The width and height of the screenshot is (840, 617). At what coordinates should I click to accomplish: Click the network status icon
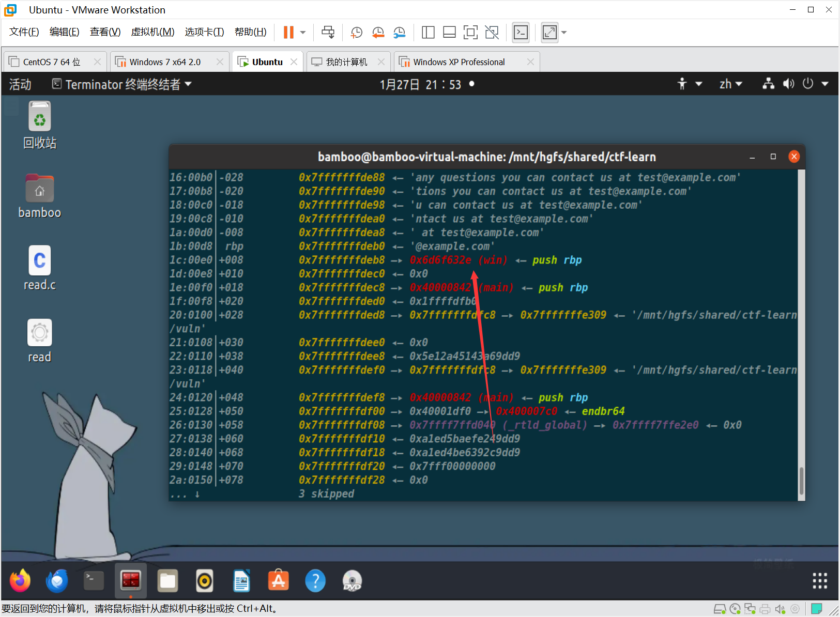769,84
